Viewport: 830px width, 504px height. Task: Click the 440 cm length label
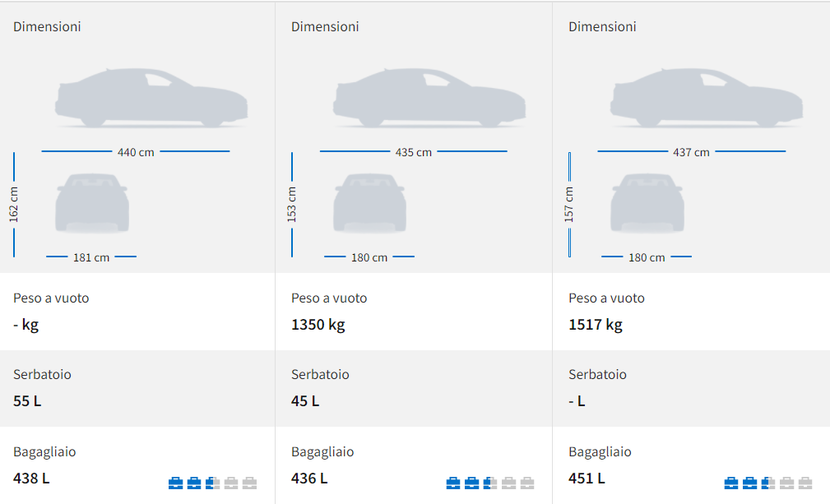(x=136, y=152)
